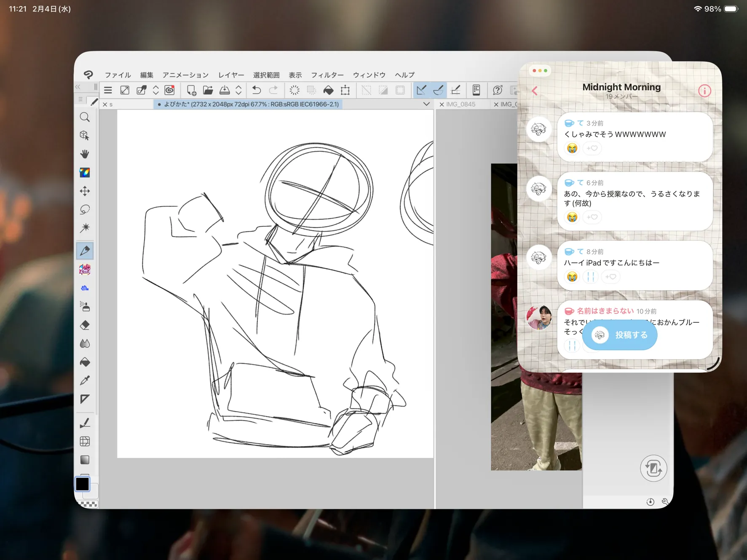
Task: Open the ウィンドウ menu
Action: (x=369, y=75)
